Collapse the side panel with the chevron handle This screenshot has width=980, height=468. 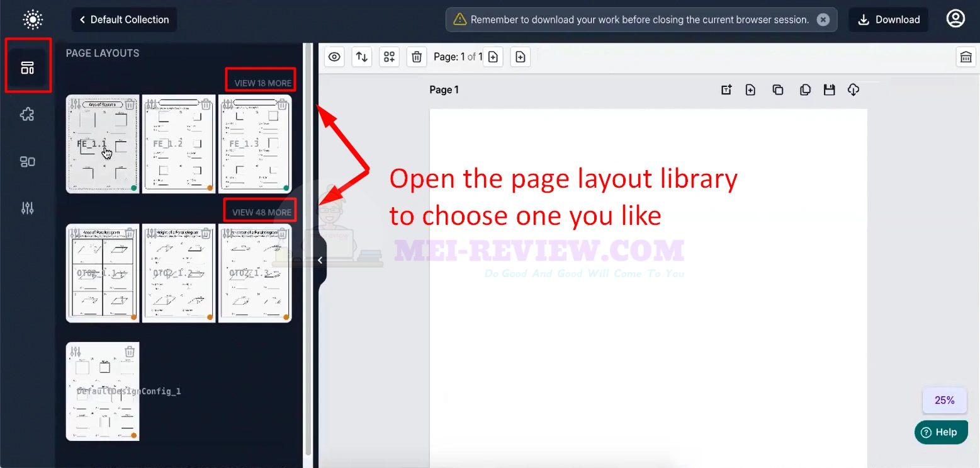tap(320, 260)
